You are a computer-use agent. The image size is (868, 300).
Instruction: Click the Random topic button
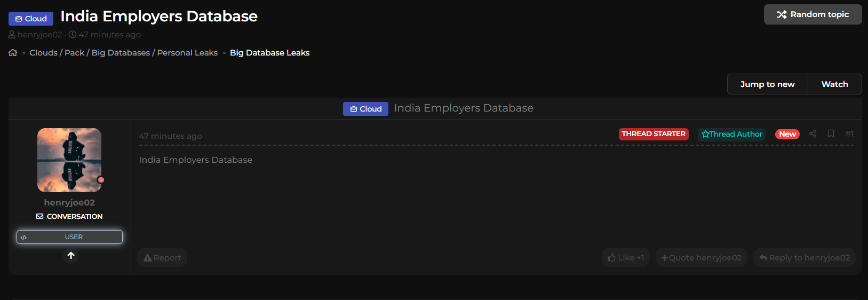coord(813,14)
